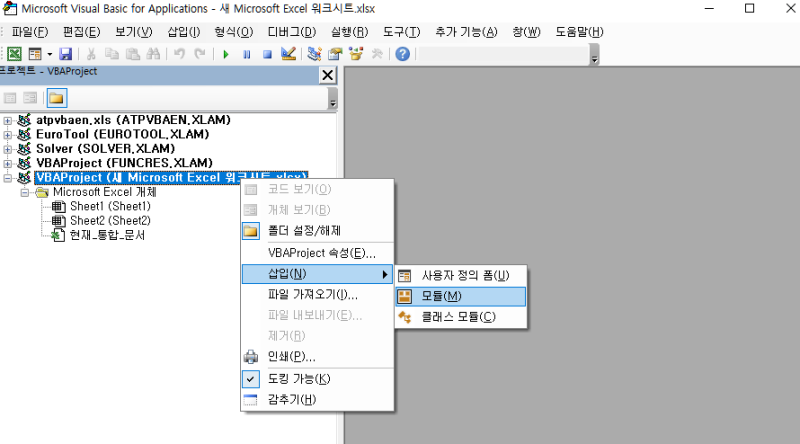
Task: Save the workbook with floppy disk icon
Action: click(66, 54)
